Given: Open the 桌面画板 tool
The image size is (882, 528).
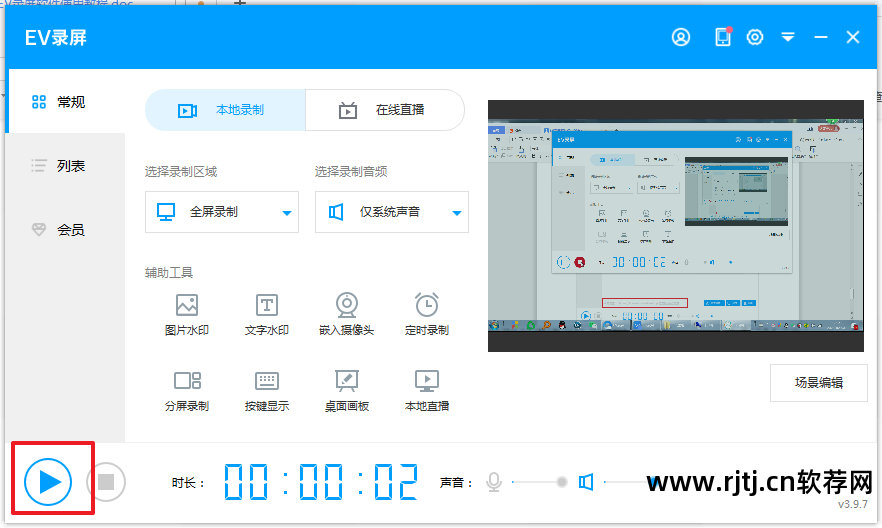Looking at the screenshot, I should [346, 391].
